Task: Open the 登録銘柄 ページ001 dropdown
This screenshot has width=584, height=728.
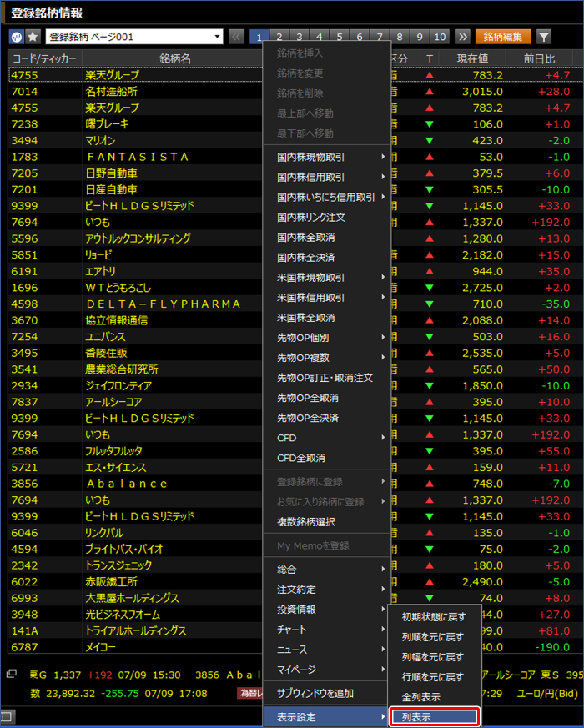Action: [134, 37]
